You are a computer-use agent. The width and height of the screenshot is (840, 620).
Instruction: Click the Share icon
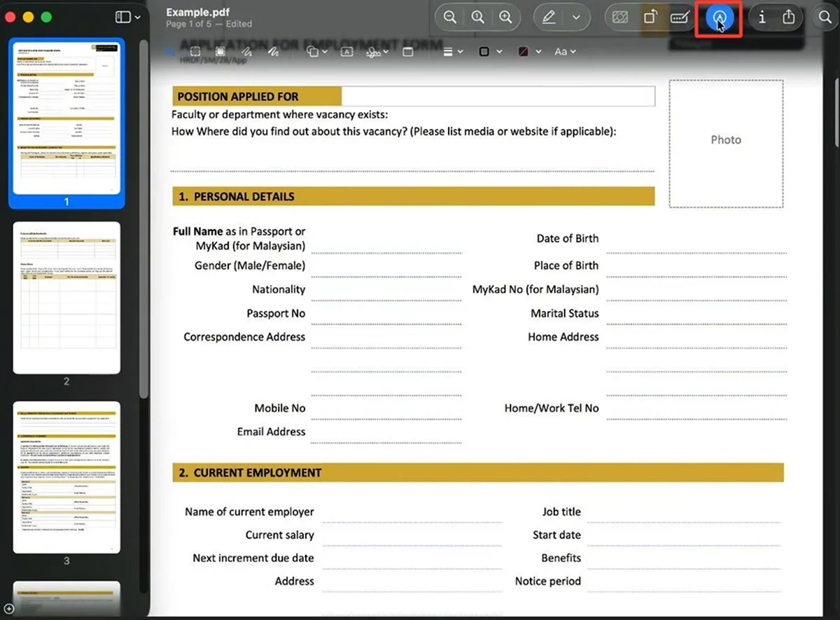(789, 18)
